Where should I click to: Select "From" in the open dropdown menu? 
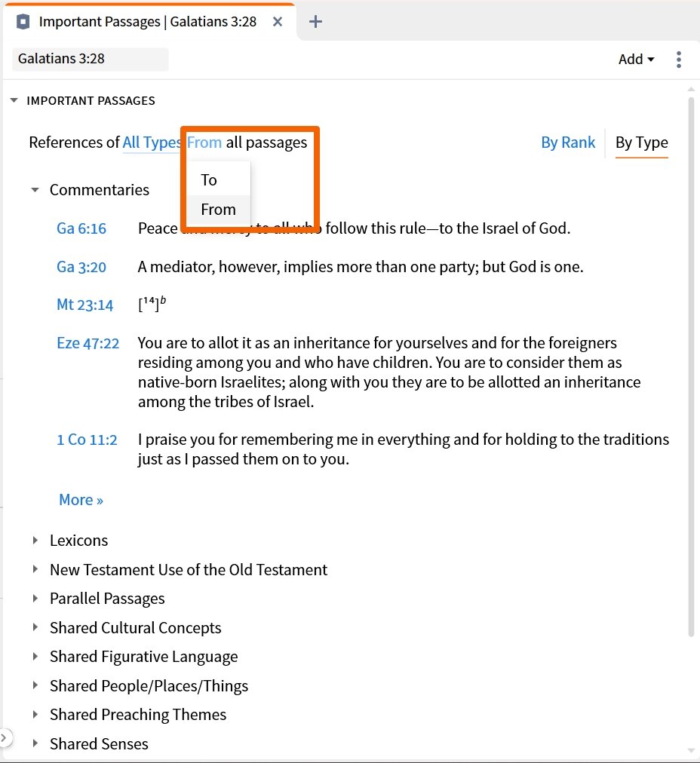pyautogui.click(x=217, y=210)
